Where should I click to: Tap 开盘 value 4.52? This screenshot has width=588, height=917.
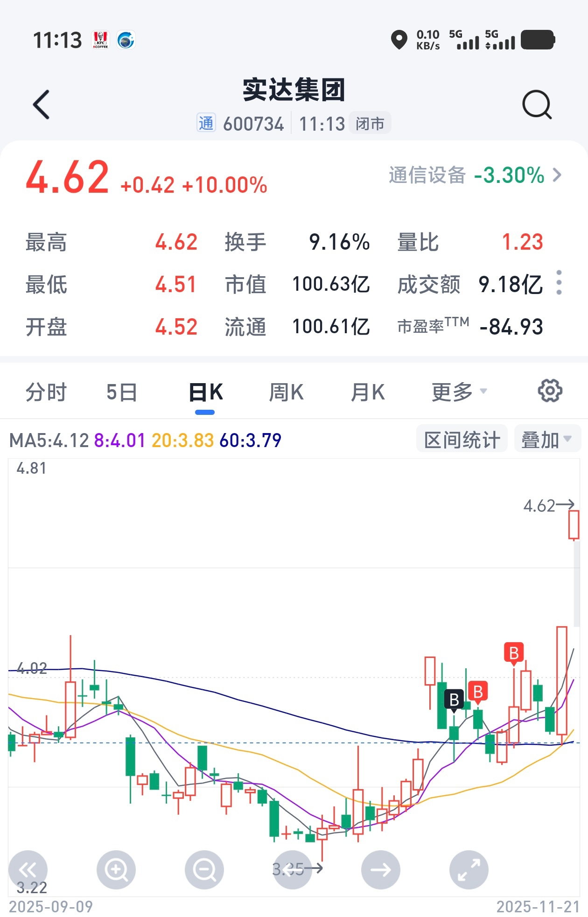point(176,327)
